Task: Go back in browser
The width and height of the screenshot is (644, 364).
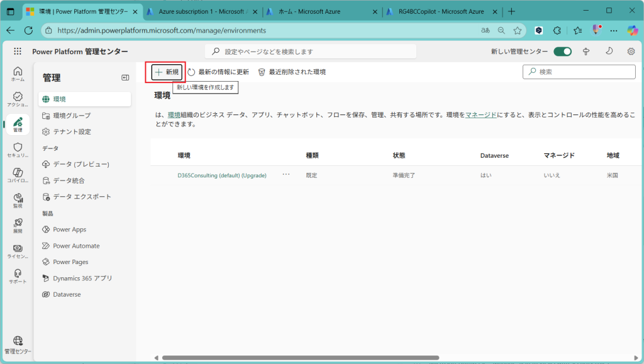Action: click(x=10, y=30)
